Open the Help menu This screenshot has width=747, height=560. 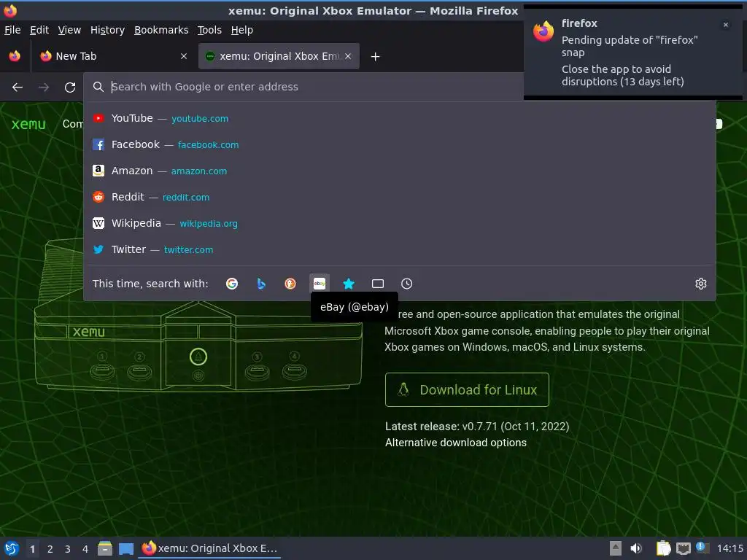click(242, 30)
